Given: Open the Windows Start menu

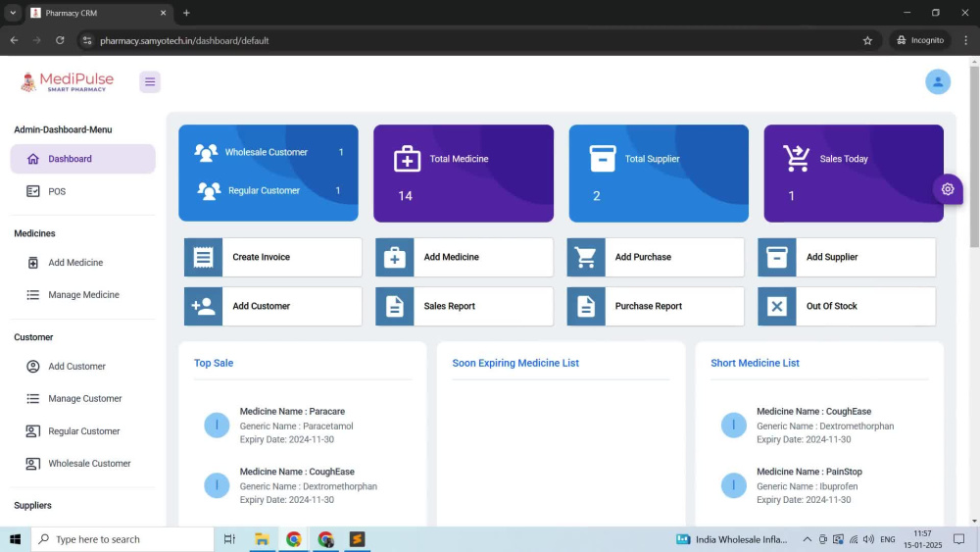Looking at the screenshot, I should click(15, 539).
